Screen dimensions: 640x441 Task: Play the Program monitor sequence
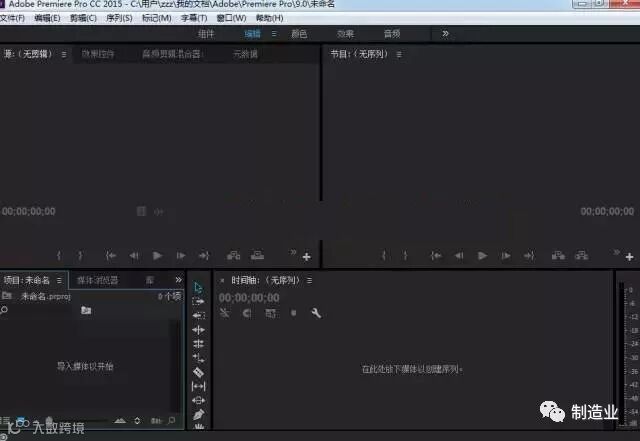(482, 256)
